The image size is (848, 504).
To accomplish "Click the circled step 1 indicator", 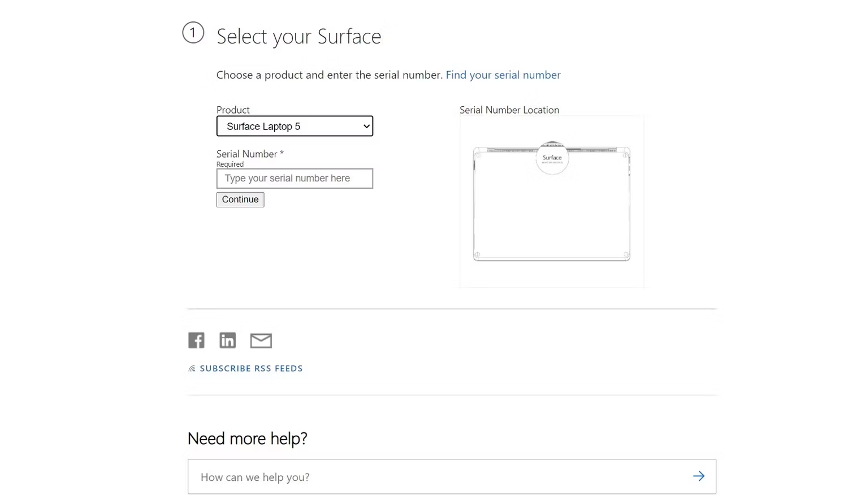I will tap(193, 33).
